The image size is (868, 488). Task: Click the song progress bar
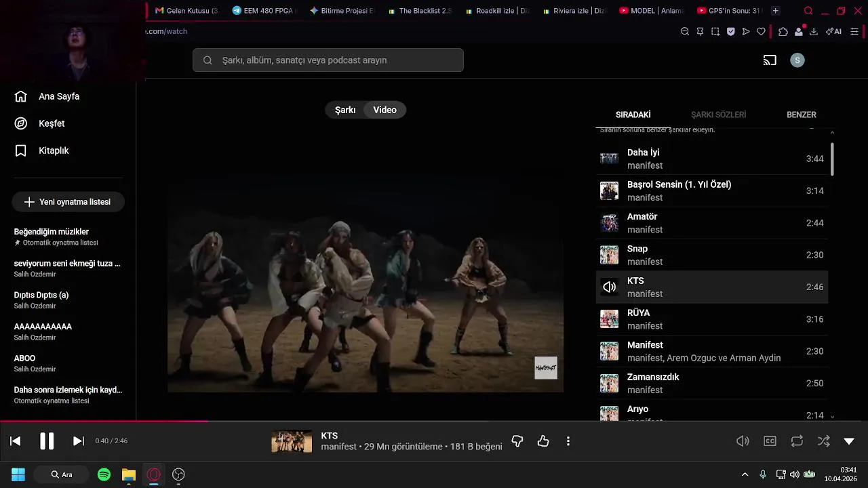434,421
